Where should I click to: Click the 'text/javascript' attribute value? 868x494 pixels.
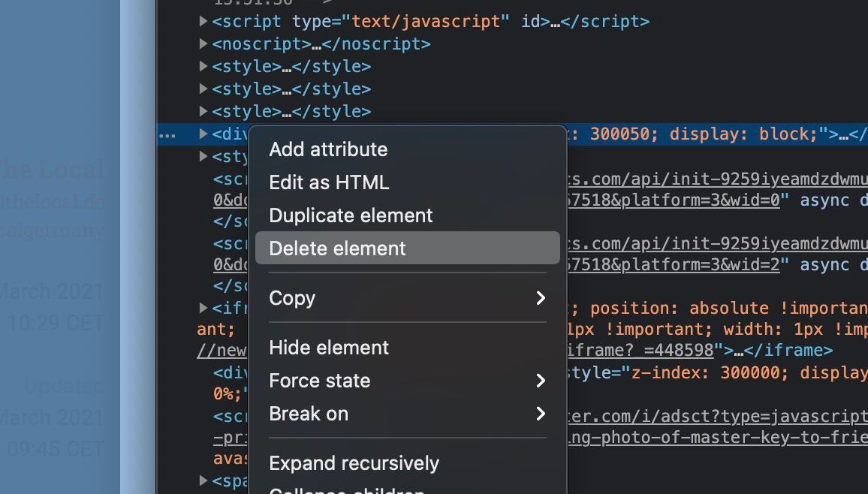coord(425,21)
